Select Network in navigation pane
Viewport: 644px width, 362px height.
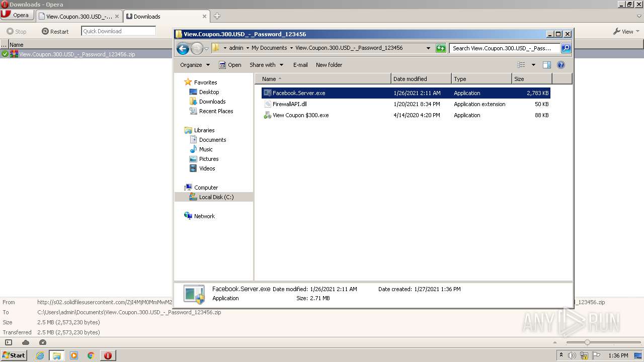[199, 216]
